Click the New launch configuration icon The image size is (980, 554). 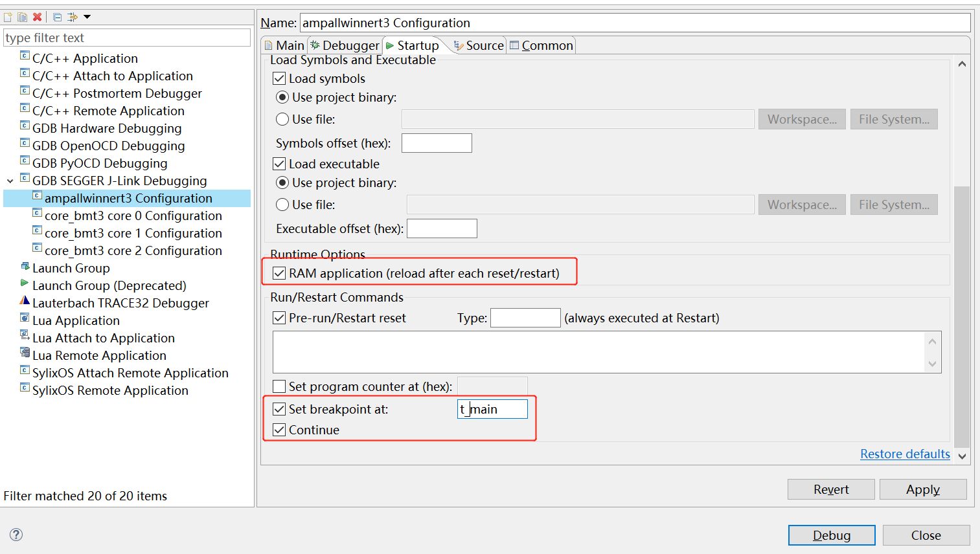[8, 17]
